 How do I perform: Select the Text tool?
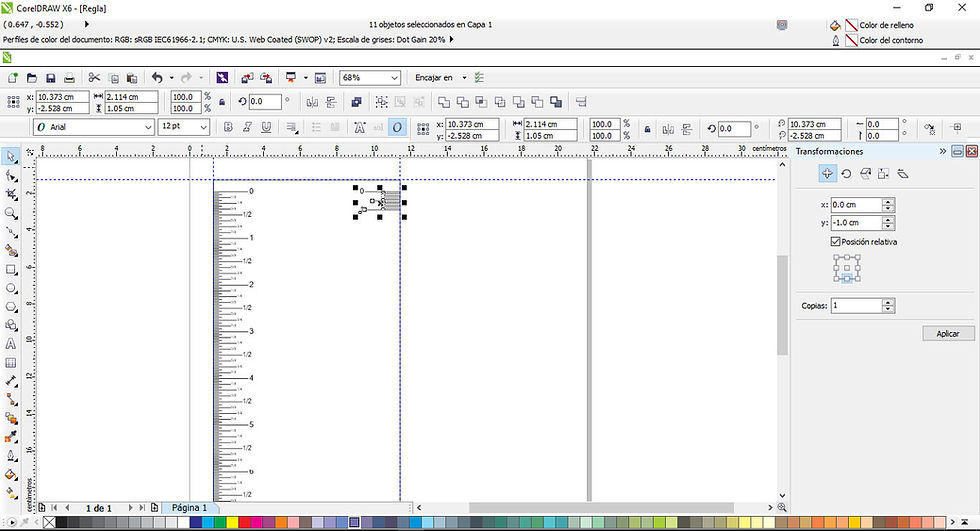(11, 344)
